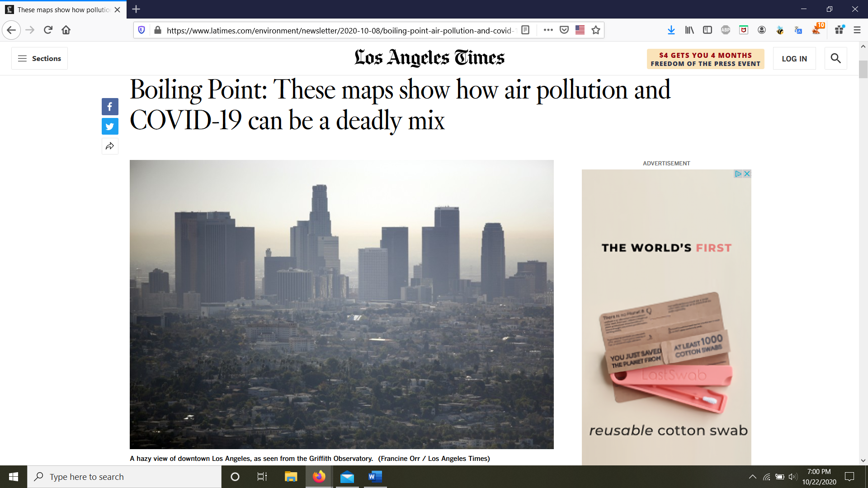Screen dimensions: 868x488
Task: Toggle the Firefox sidebar view
Action: [x=708, y=30]
